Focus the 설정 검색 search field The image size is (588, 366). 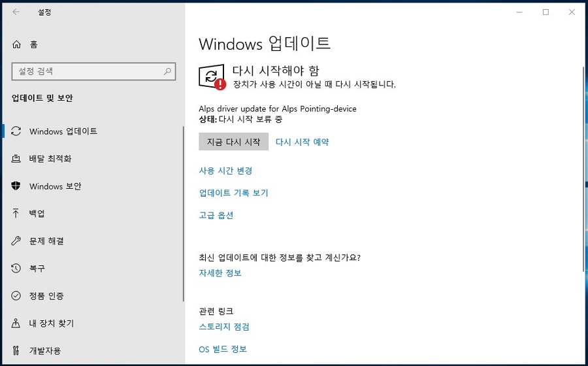click(93, 71)
